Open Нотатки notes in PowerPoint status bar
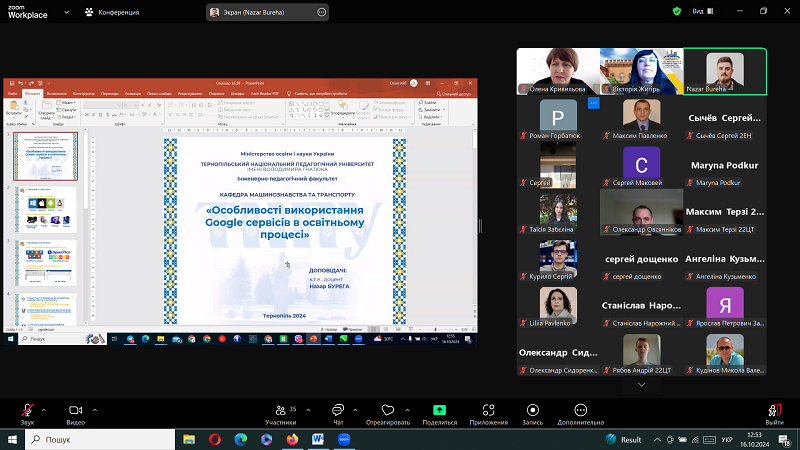 (330, 330)
